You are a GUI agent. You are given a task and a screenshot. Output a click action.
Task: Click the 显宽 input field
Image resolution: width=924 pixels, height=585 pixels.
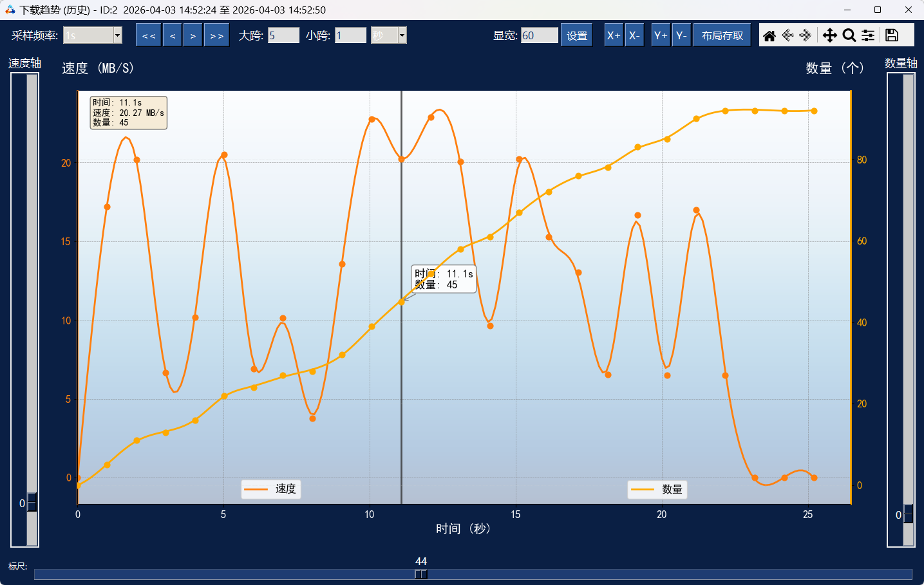[539, 35]
